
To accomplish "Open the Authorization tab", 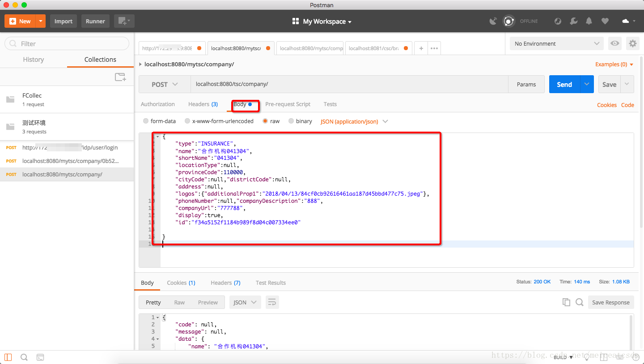I will (158, 104).
